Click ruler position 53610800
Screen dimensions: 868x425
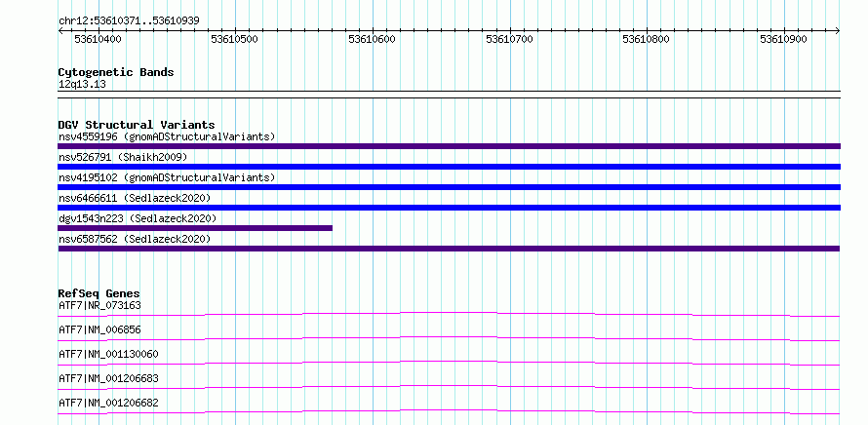(x=646, y=39)
